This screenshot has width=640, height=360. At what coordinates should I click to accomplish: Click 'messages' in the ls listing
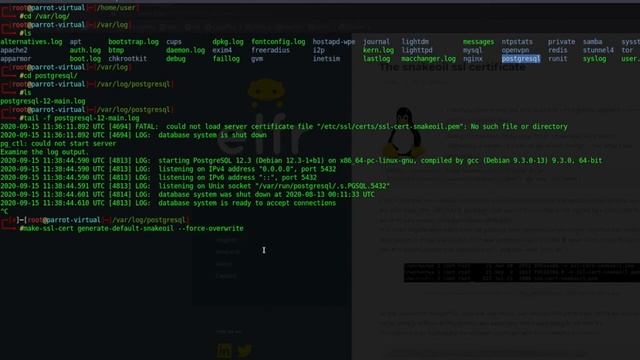[x=478, y=42]
